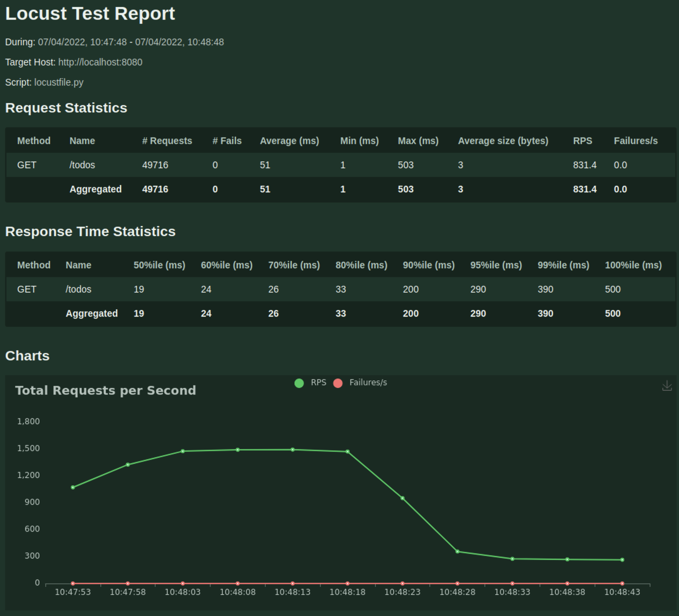679x616 pixels.
Task: Select the Aggregated row in Response Time Statistics
Action: coord(92,314)
